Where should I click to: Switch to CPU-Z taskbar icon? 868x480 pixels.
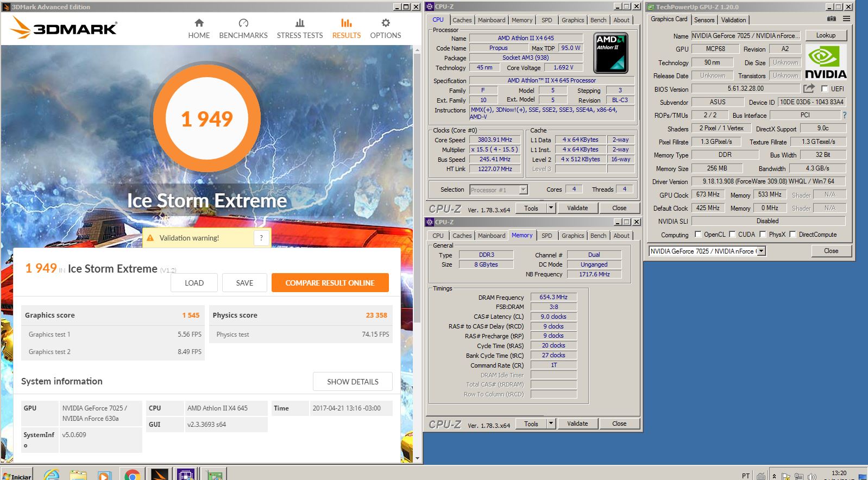[186, 474]
